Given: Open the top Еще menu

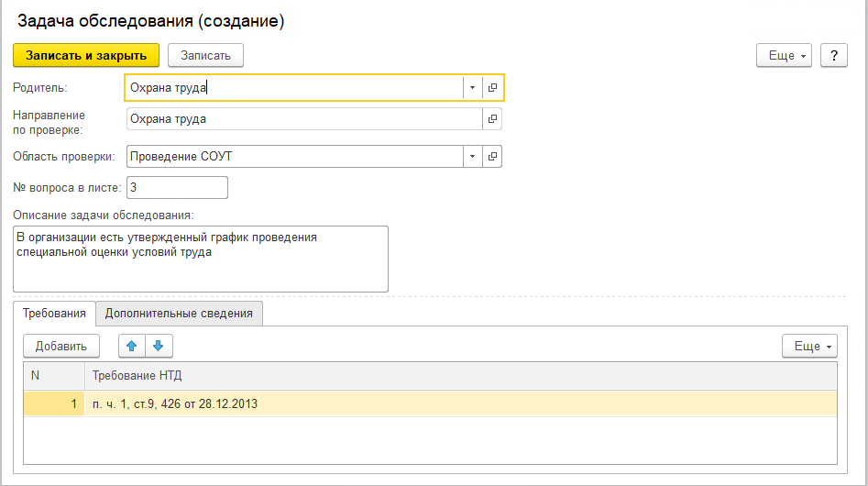Looking at the screenshot, I should [784, 55].
